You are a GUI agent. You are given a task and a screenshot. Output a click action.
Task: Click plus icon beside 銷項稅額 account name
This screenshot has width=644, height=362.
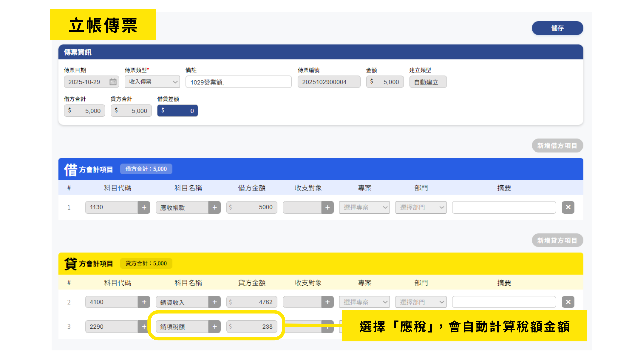click(x=215, y=326)
